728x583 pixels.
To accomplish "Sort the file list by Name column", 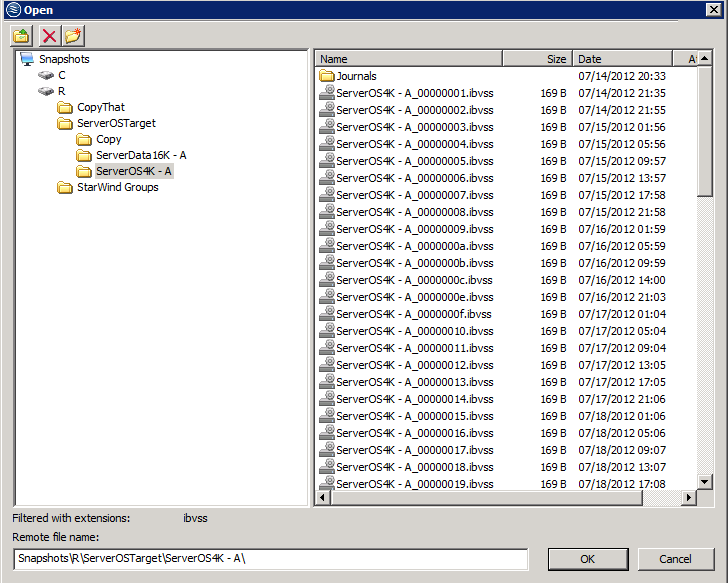I will click(409, 59).
